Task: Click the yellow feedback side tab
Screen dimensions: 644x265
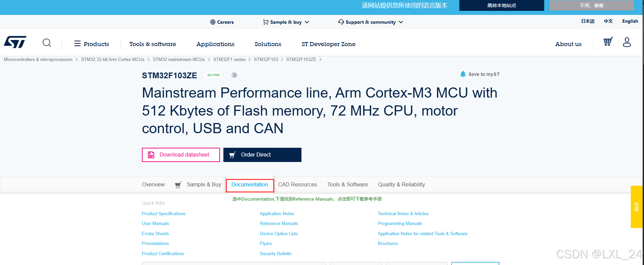Action: pos(637,207)
